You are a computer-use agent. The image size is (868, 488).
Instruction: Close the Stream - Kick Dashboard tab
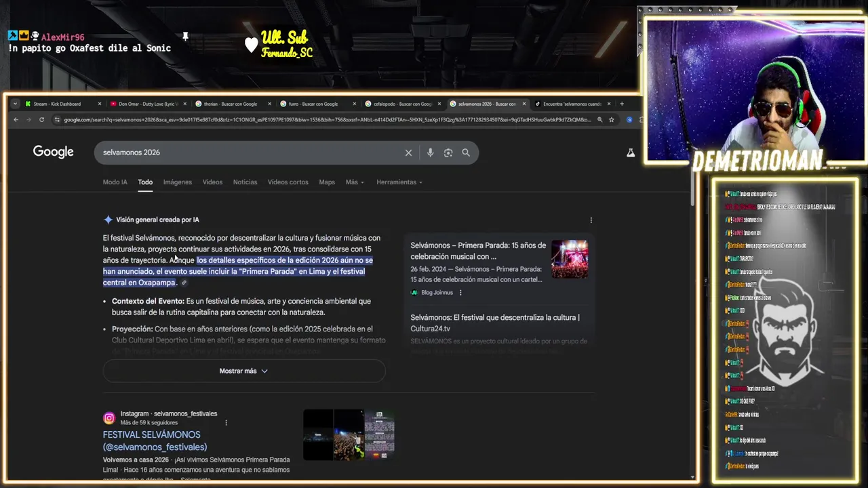(x=99, y=104)
